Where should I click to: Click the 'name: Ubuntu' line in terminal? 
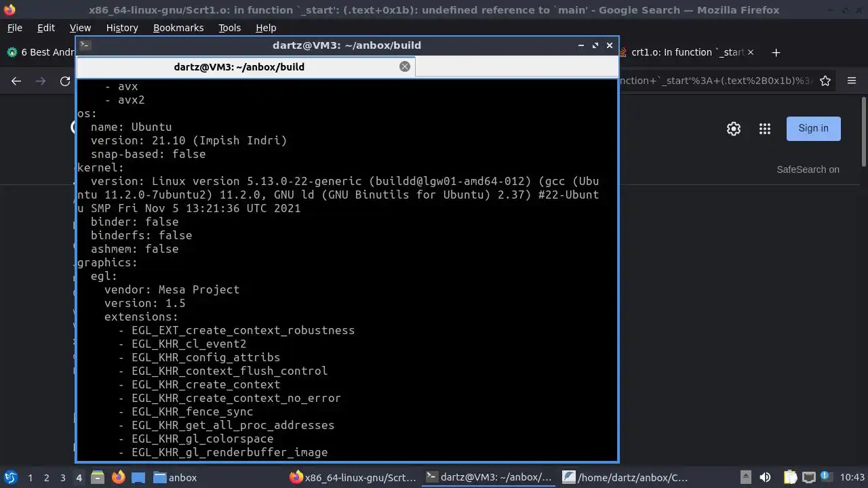tap(131, 127)
